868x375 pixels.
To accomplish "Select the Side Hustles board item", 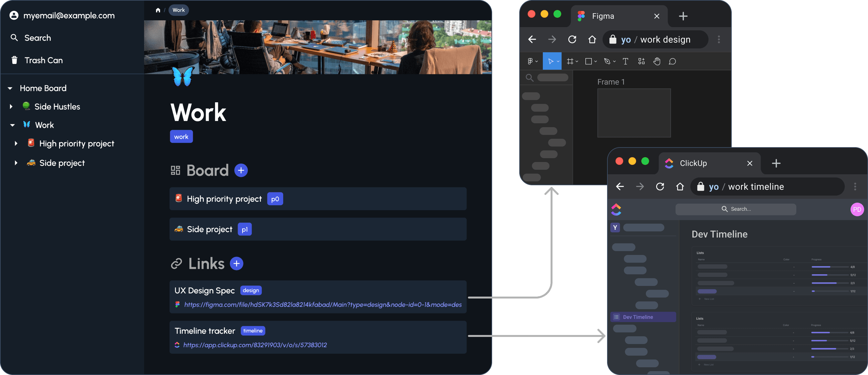I will 57,106.
